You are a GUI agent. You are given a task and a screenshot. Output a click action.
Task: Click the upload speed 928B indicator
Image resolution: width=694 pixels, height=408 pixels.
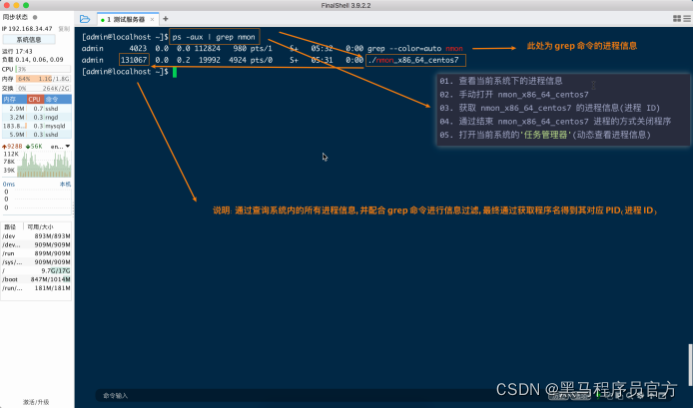pos(12,146)
